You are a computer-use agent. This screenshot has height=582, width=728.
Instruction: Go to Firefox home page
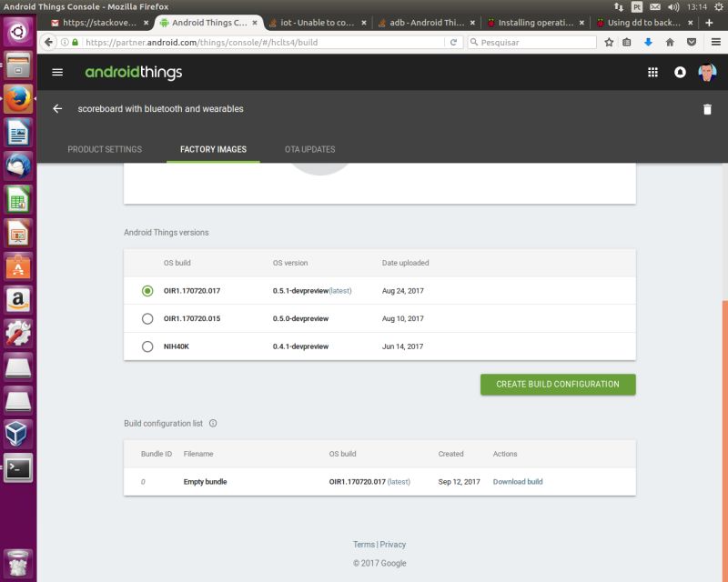click(670, 42)
